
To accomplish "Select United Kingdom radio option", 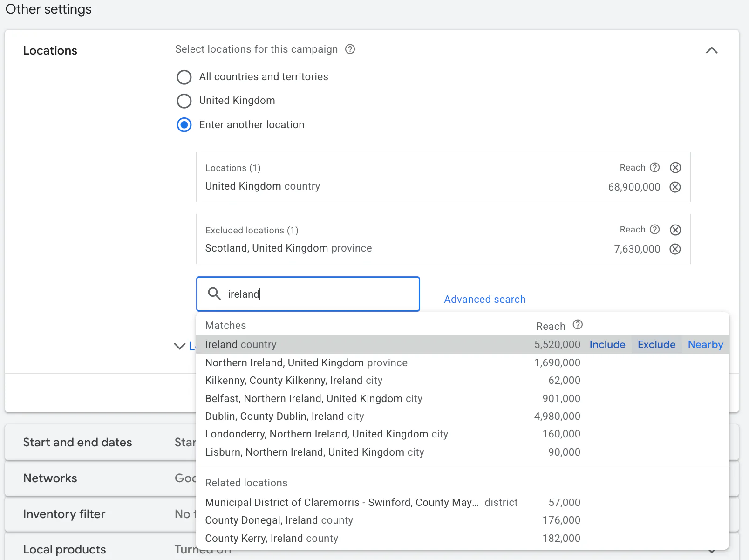I will [184, 101].
